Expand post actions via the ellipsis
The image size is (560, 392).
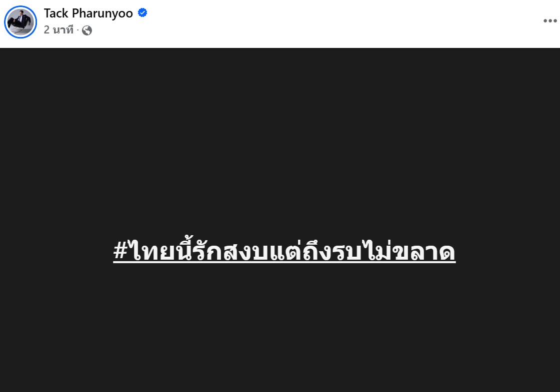click(550, 21)
